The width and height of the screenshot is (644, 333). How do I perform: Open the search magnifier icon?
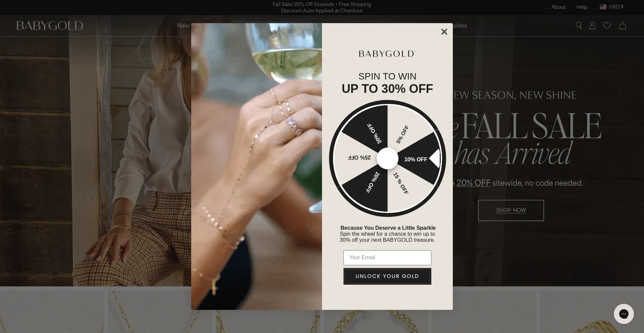pyautogui.click(x=579, y=25)
